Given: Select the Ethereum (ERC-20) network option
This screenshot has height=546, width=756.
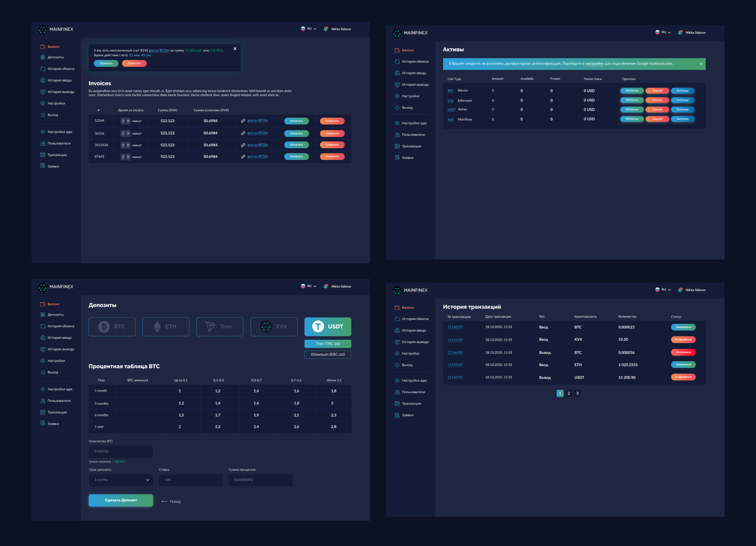Looking at the screenshot, I should click(328, 355).
